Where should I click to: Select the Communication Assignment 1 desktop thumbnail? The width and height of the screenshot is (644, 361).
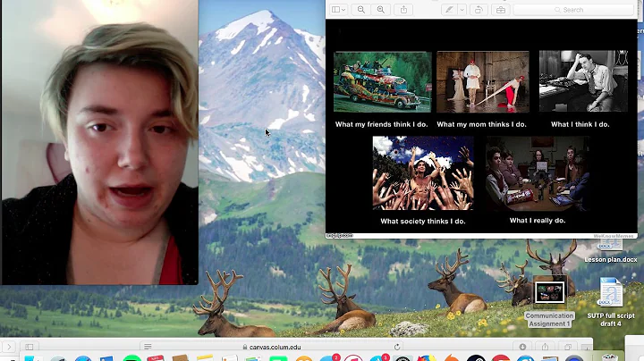pos(549,292)
